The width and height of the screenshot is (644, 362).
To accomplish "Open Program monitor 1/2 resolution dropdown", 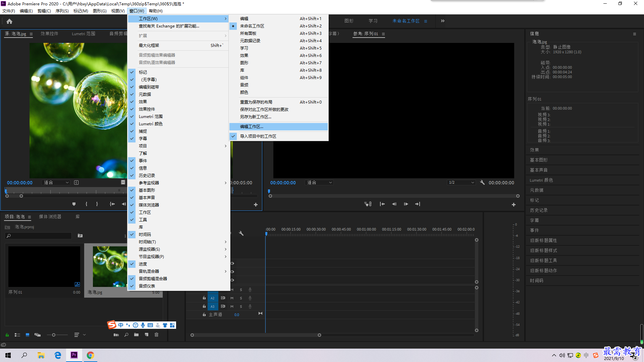I will [462, 183].
